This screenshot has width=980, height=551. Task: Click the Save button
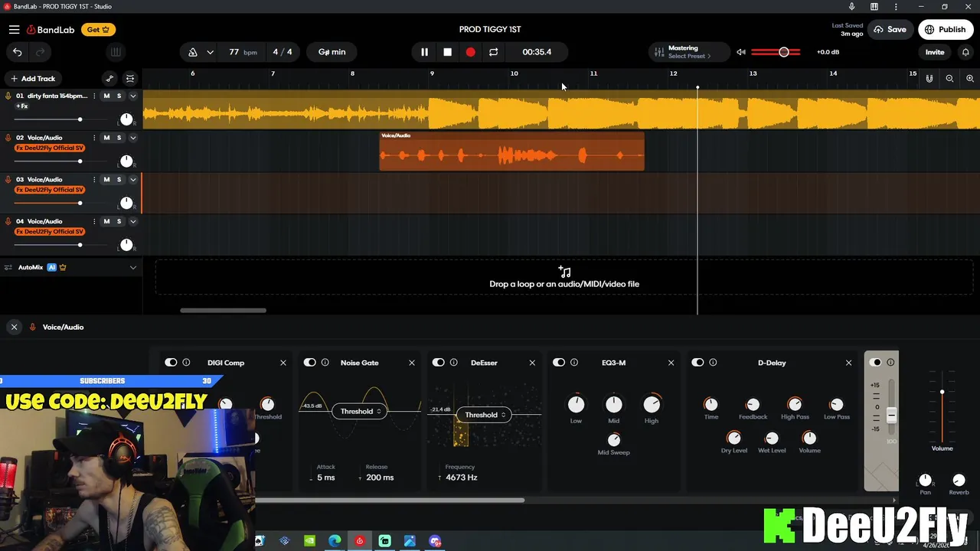click(890, 30)
